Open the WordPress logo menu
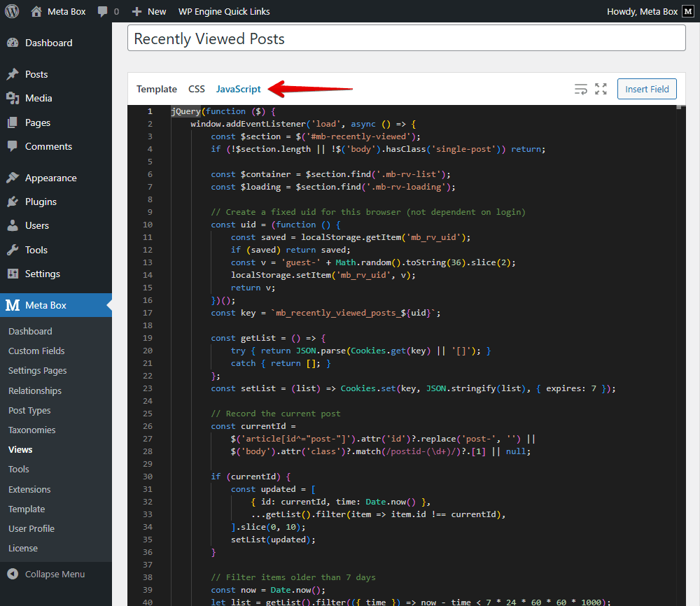The width and height of the screenshot is (700, 606). pos(10,11)
